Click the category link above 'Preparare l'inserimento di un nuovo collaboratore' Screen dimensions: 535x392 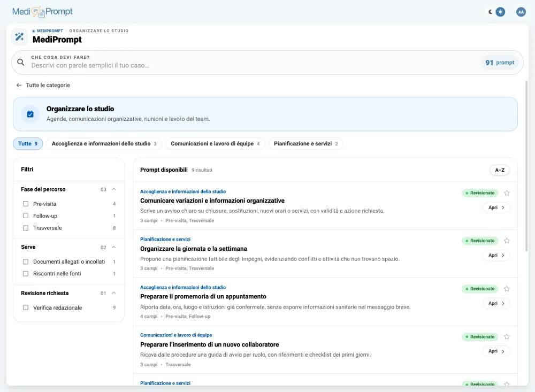tap(176, 335)
